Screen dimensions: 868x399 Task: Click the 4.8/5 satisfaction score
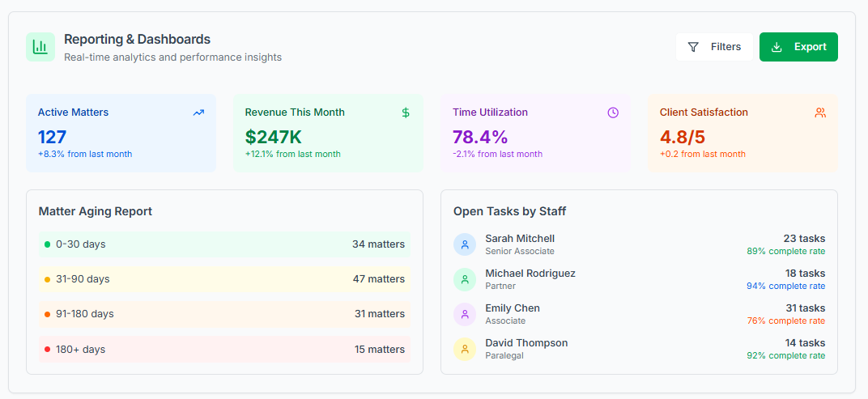tap(683, 137)
